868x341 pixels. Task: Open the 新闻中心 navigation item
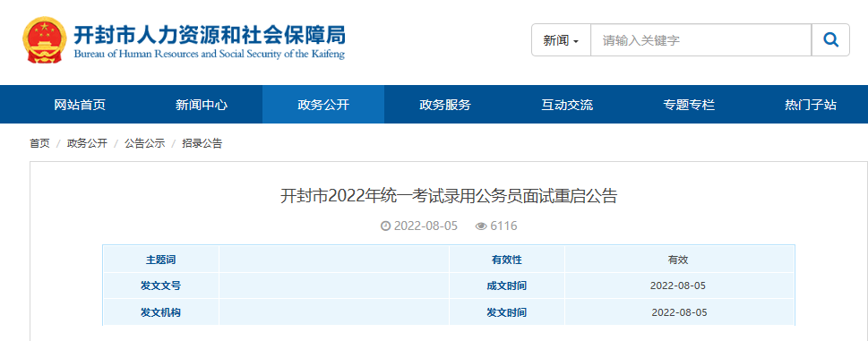pyautogui.click(x=202, y=105)
